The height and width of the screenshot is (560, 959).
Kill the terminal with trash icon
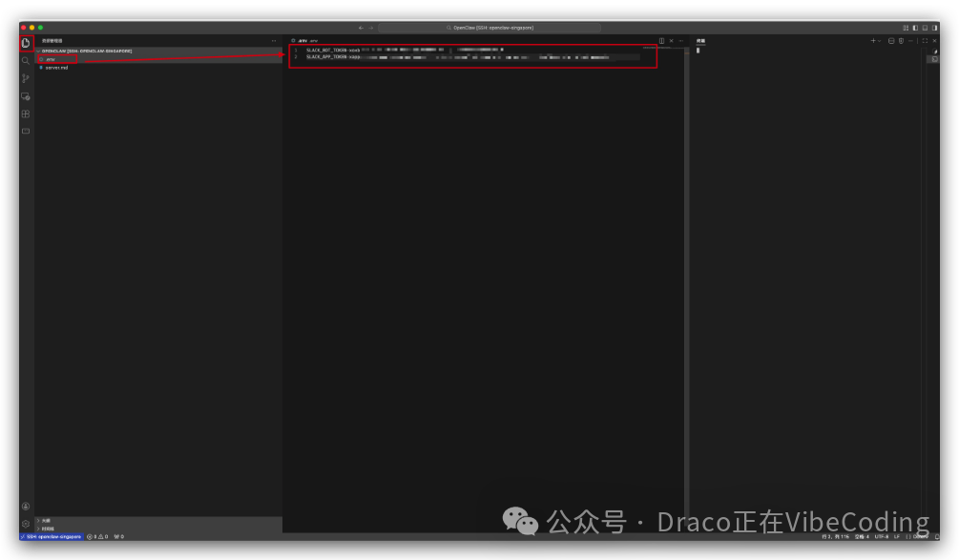click(x=901, y=41)
